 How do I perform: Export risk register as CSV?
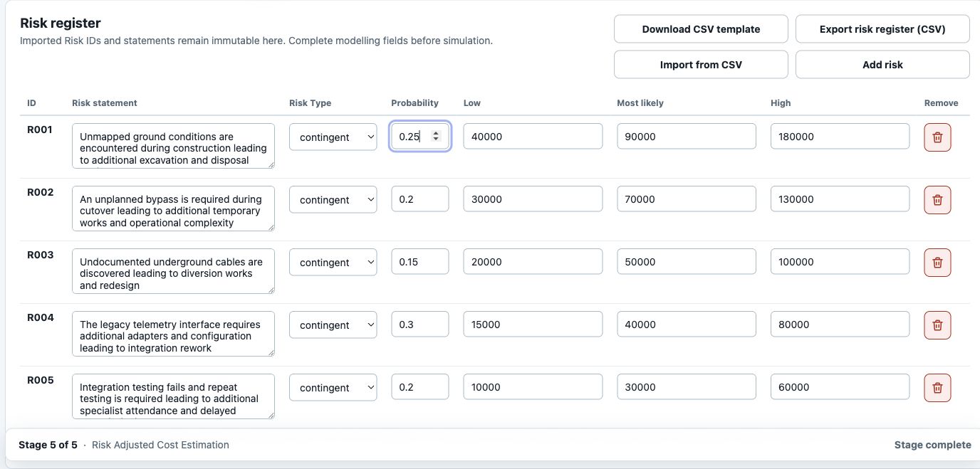tap(882, 29)
